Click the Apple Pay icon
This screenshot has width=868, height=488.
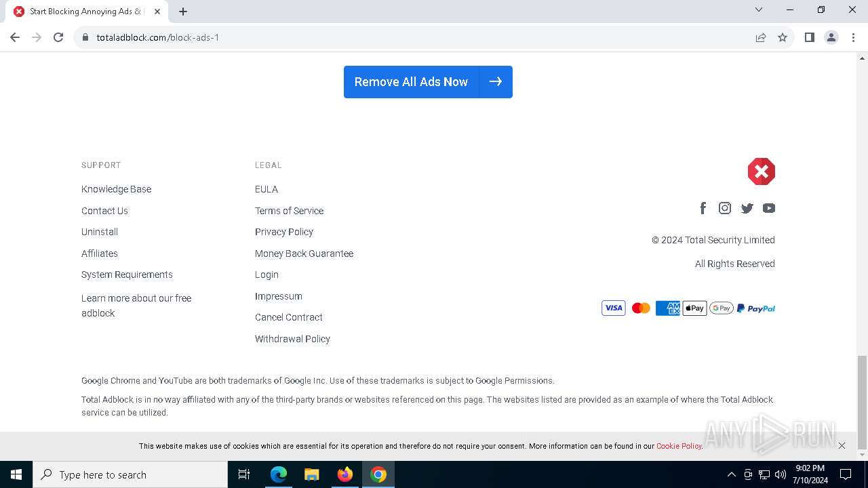694,308
